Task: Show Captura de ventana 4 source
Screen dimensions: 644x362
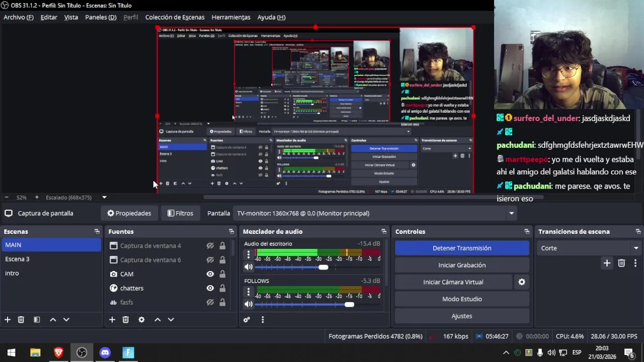Action: click(x=210, y=246)
